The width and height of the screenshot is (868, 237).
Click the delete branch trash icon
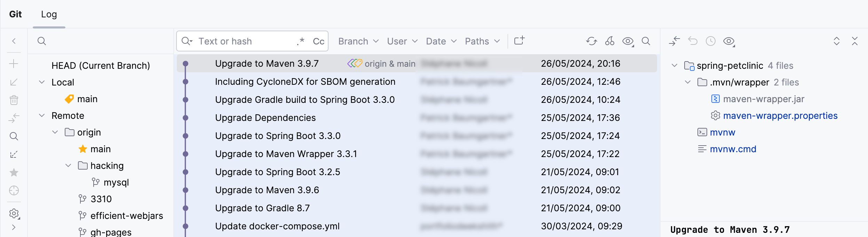14,100
